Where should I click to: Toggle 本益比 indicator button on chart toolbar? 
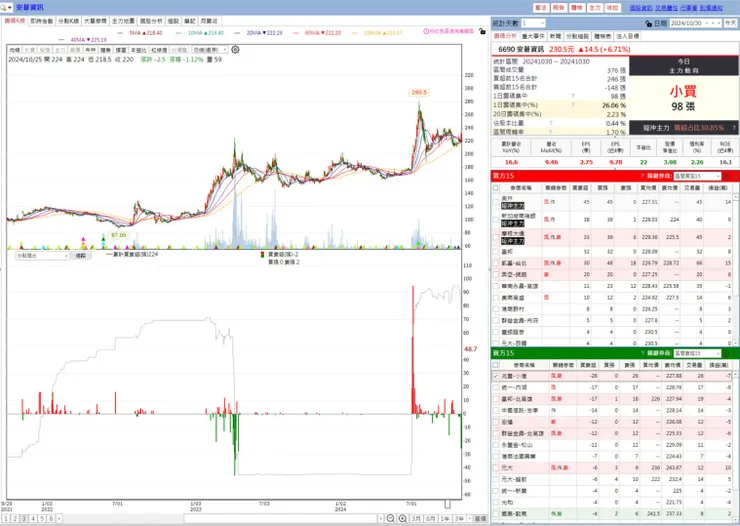coord(139,50)
